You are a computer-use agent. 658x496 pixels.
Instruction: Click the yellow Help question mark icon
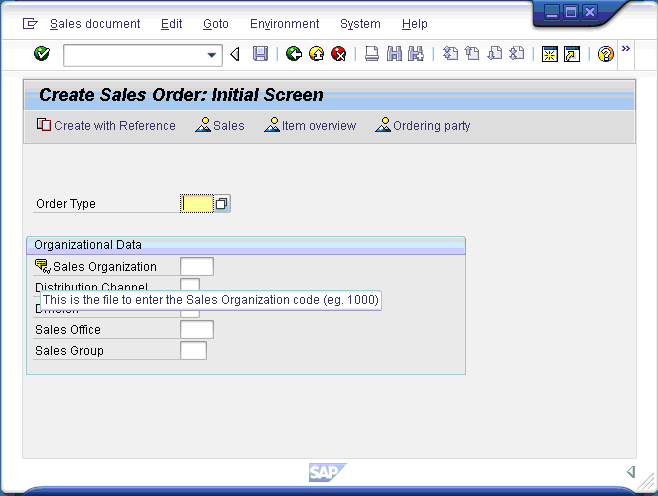tap(606, 54)
